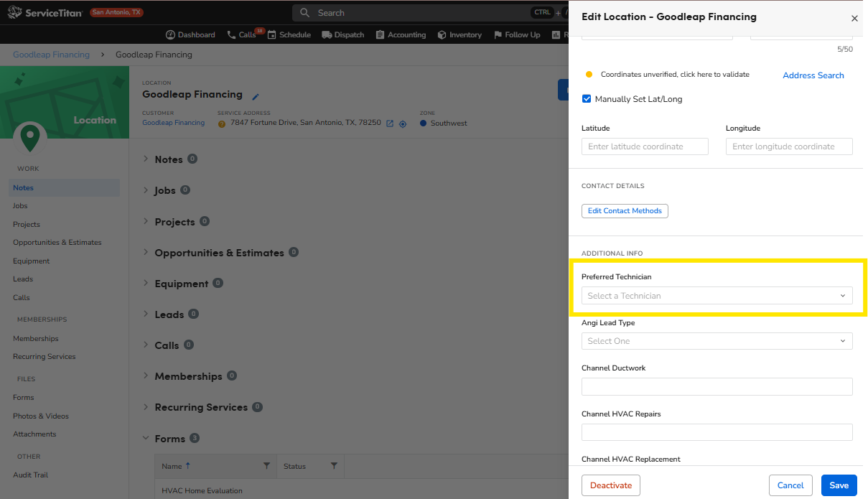Uncheck Manually Set Lat/Long
Viewport: 868px width, 499px height.
(x=587, y=99)
